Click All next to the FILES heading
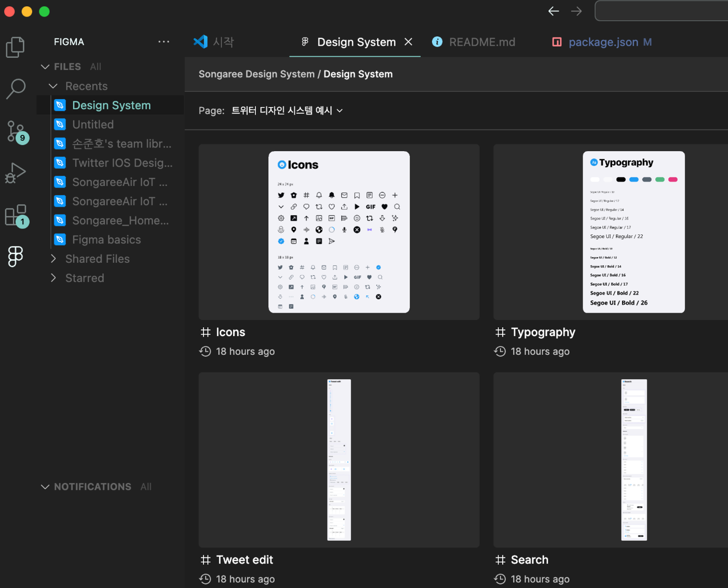This screenshot has height=588, width=728. click(95, 66)
